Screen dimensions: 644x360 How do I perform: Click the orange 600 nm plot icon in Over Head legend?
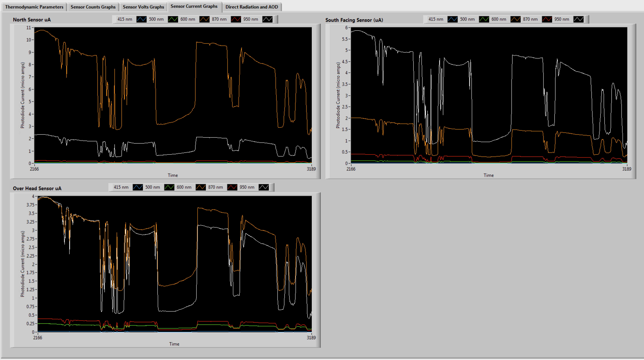[x=201, y=187]
